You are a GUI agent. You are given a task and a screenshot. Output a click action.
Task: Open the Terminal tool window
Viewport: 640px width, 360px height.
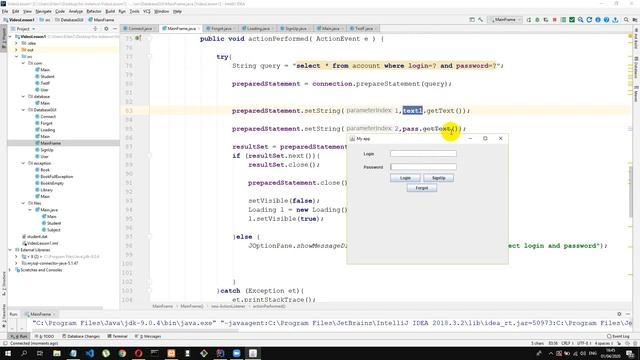tap(118, 336)
